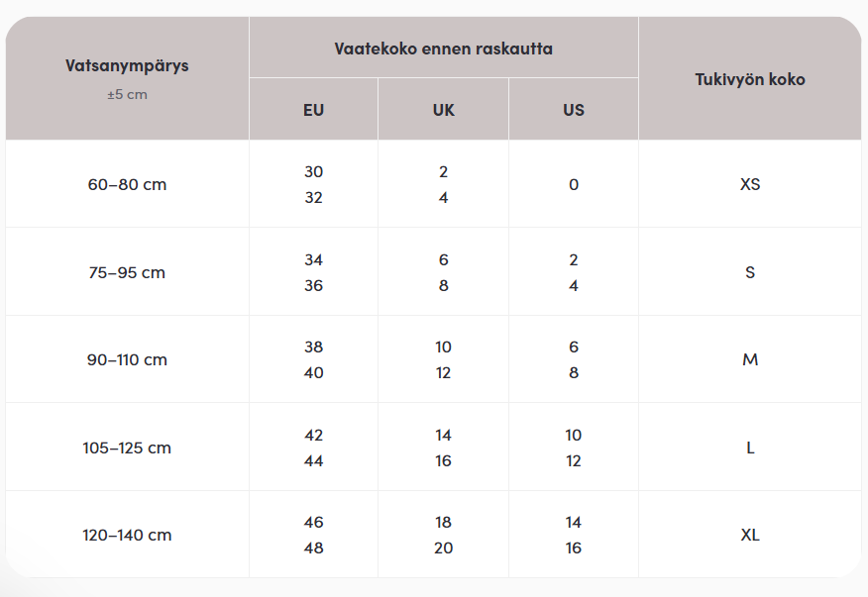
Task: Select the XL belt size cell
Action: [x=750, y=535]
